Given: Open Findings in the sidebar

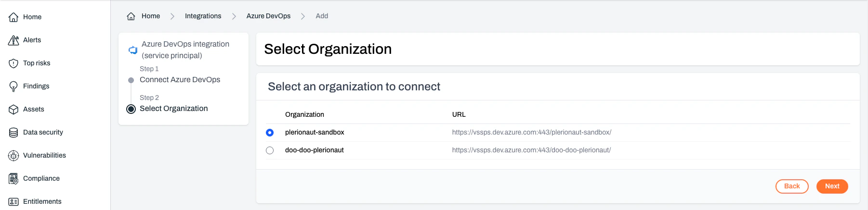Looking at the screenshot, I should point(36,86).
